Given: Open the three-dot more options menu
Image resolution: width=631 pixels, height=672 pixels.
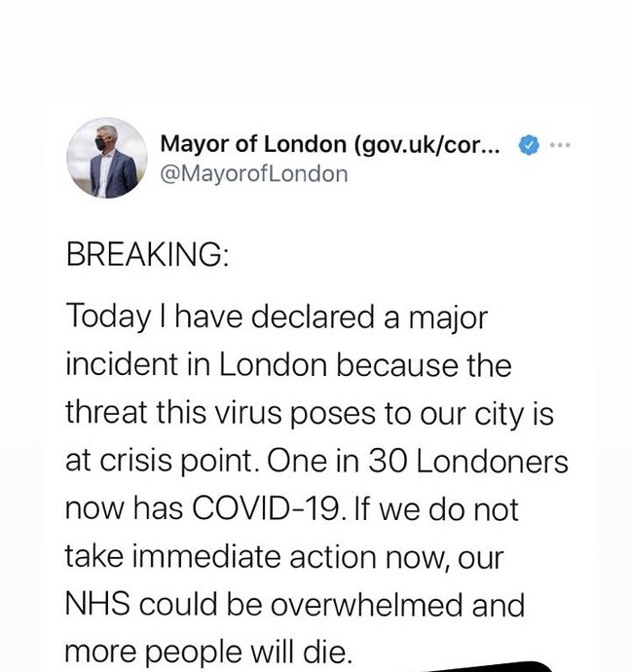Looking at the screenshot, I should tap(560, 145).
